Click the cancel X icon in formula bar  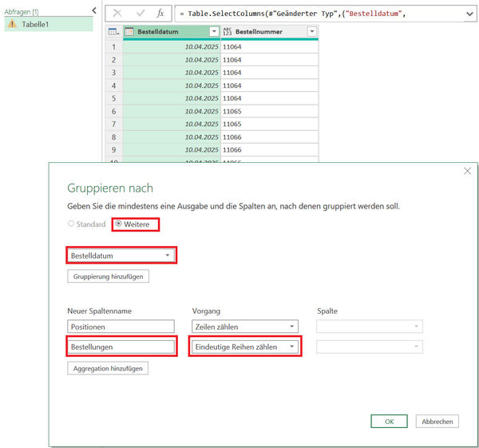[x=117, y=13]
